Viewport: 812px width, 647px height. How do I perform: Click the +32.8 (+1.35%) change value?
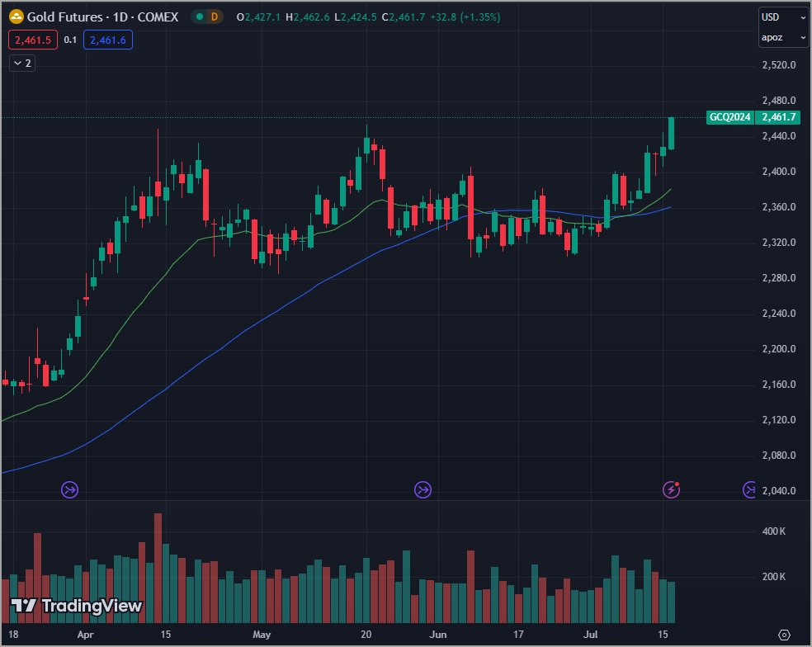point(465,17)
